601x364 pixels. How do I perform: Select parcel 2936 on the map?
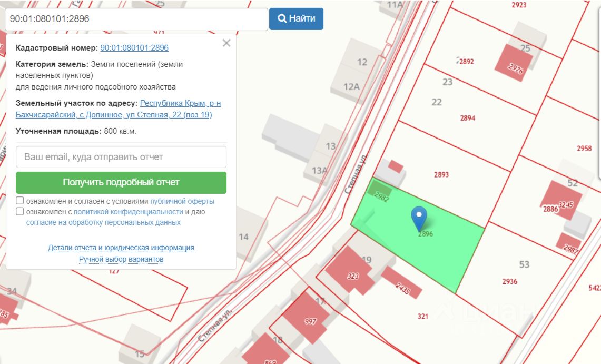510,282
